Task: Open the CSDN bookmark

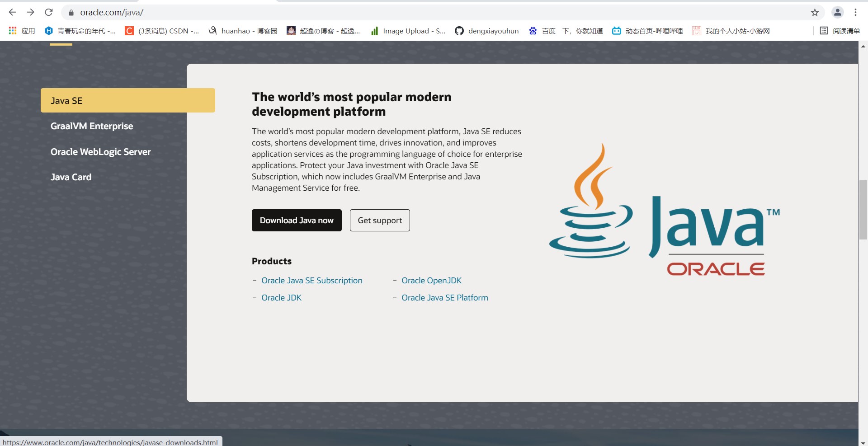Action: tap(162, 31)
